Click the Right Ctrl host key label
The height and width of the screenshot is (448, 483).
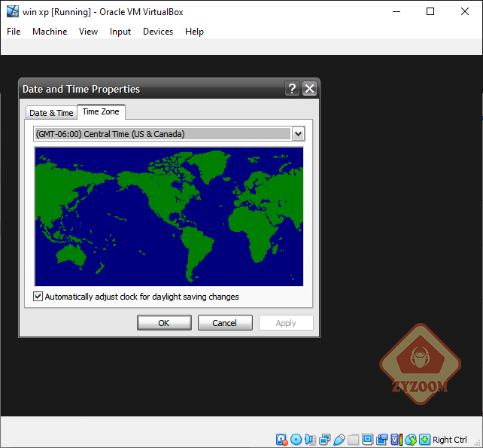(449, 440)
